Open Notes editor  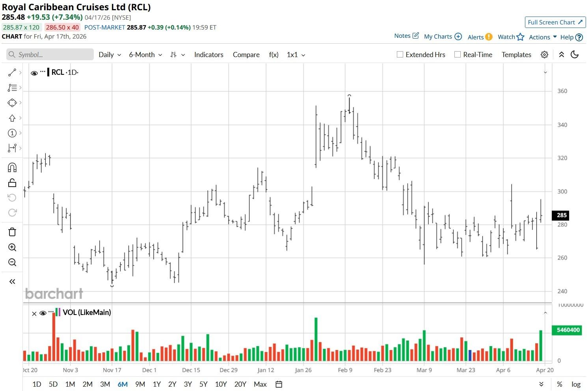coord(406,36)
